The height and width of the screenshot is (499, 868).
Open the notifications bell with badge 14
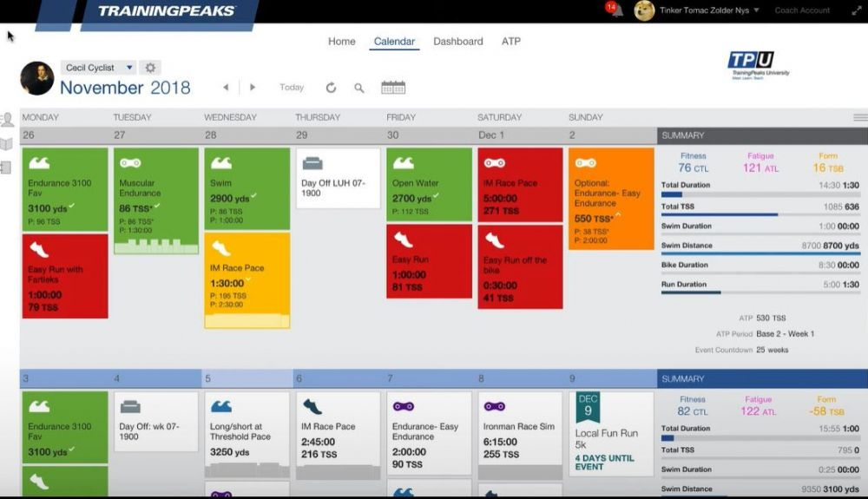click(615, 10)
